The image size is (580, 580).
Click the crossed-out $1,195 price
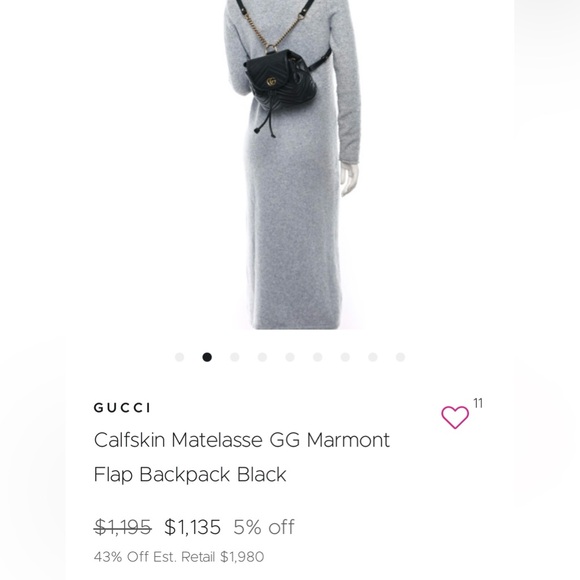click(122, 527)
